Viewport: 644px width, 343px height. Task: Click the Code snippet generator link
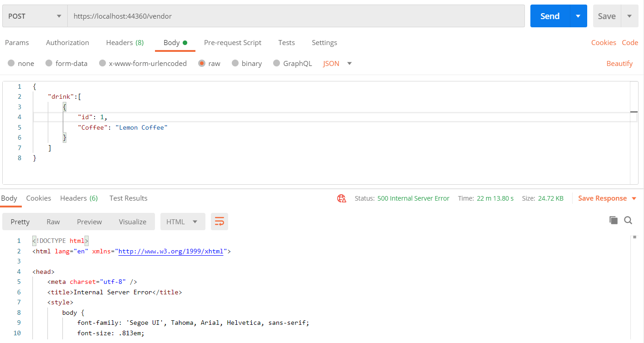pyautogui.click(x=630, y=42)
